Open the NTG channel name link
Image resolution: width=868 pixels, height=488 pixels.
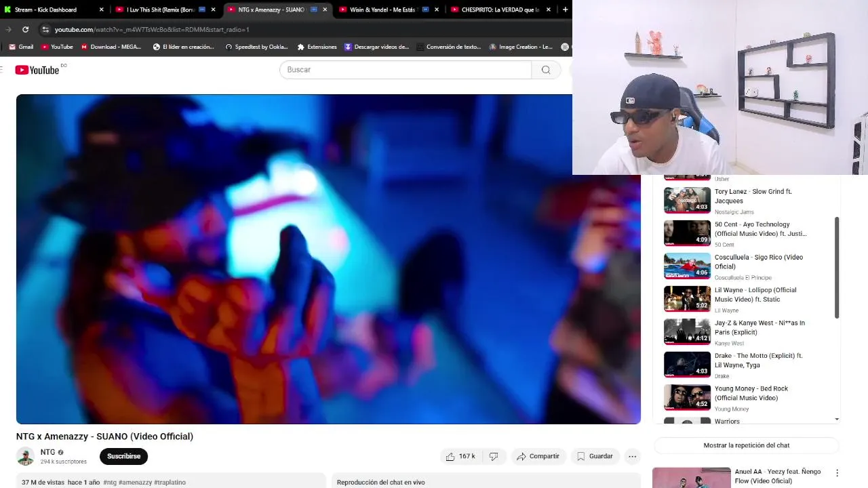pyautogui.click(x=47, y=452)
